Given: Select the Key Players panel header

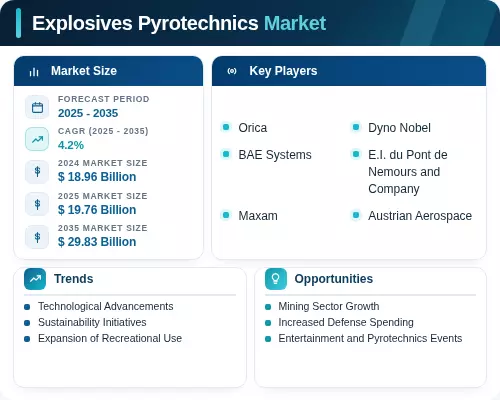Looking at the screenshot, I should 349,71.
